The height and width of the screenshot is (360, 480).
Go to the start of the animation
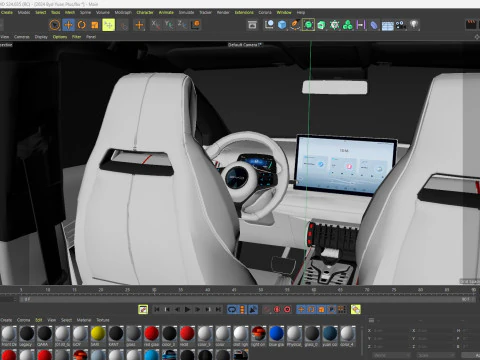click(157, 310)
